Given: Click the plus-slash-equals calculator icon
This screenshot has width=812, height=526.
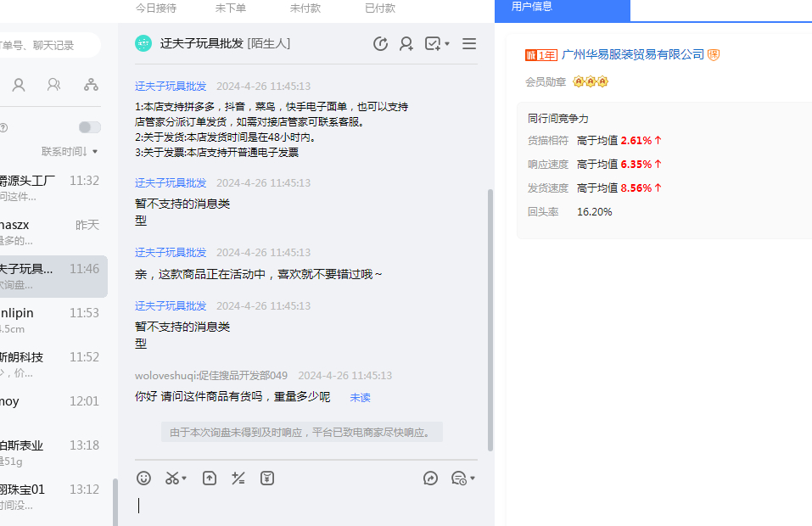Looking at the screenshot, I should coord(238,478).
